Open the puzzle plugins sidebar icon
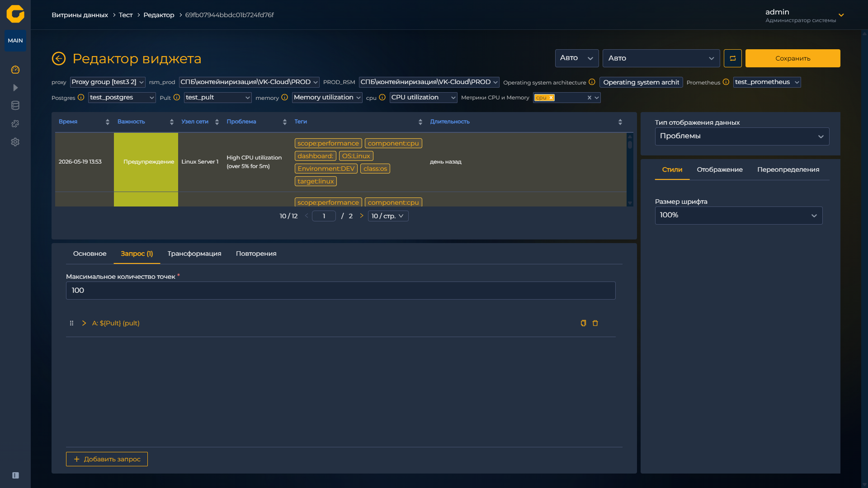 click(15, 124)
